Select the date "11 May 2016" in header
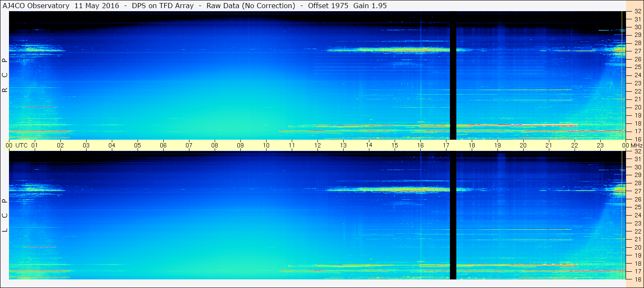Screen dimensions: 644x288 click(x=96, y=6)
